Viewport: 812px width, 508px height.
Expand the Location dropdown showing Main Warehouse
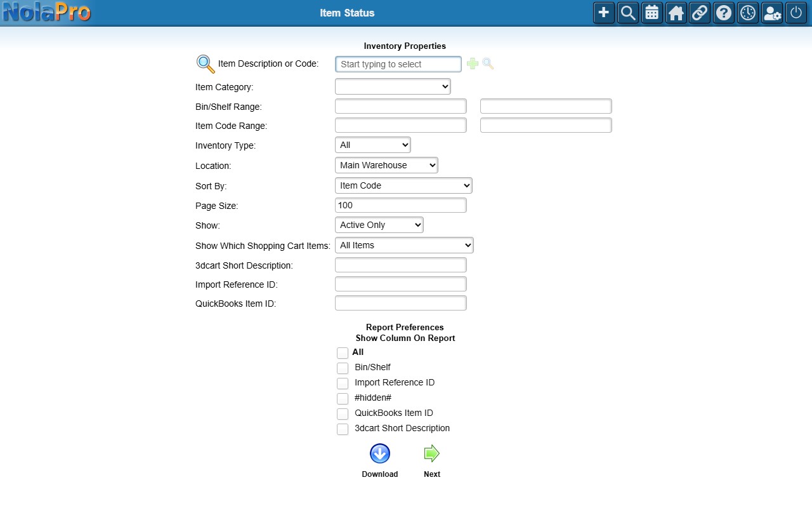tap(386, 165)
